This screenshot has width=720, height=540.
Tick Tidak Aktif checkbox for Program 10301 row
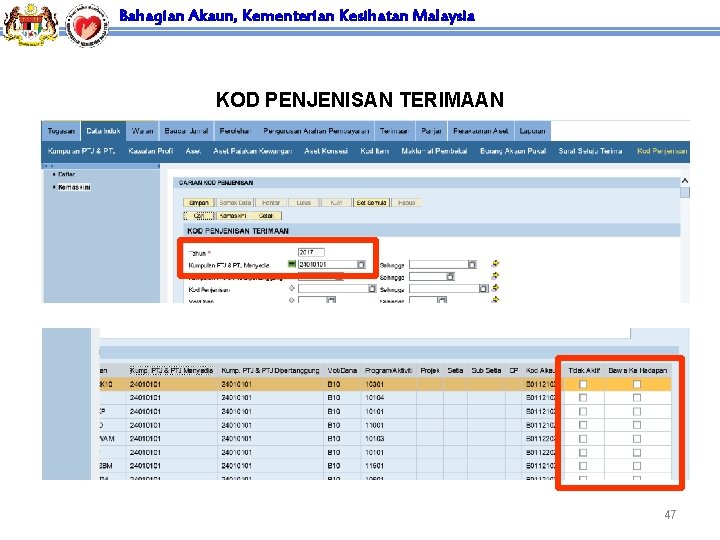pyautogui.click(x=583, y=384)
